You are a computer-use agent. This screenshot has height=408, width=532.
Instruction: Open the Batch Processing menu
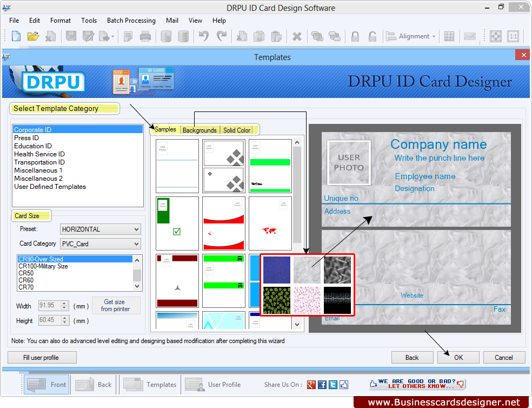click(131, 21)
